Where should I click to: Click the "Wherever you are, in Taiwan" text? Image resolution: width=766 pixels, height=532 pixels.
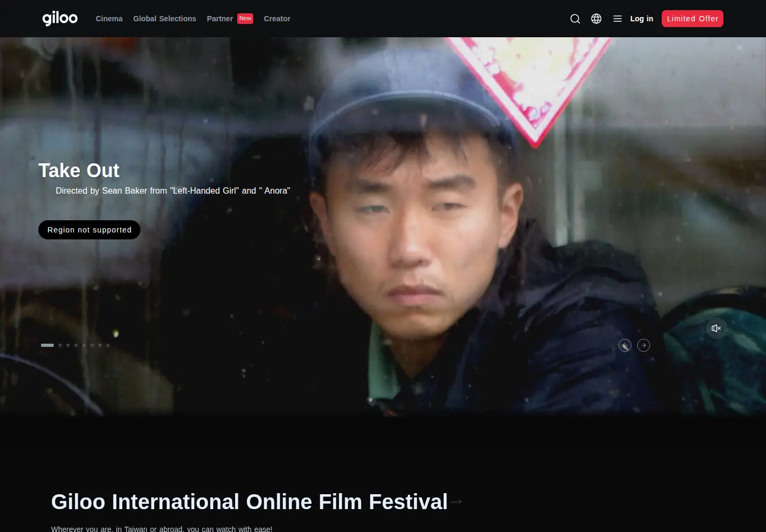[162, 529]
